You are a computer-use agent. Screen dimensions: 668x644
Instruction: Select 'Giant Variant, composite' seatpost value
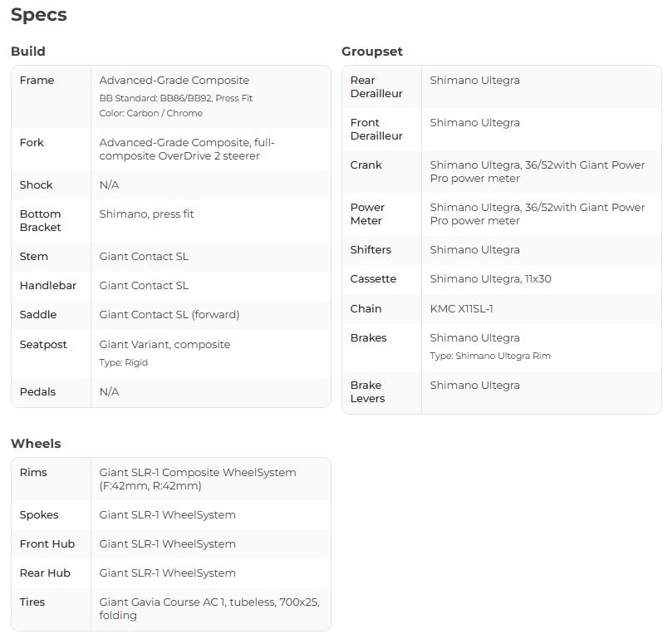165,344
